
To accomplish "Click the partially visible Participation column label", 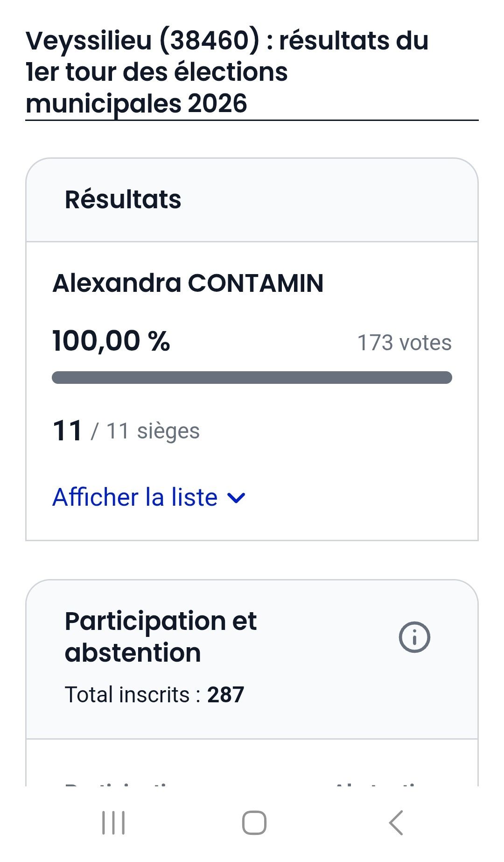I will [121, 784].
